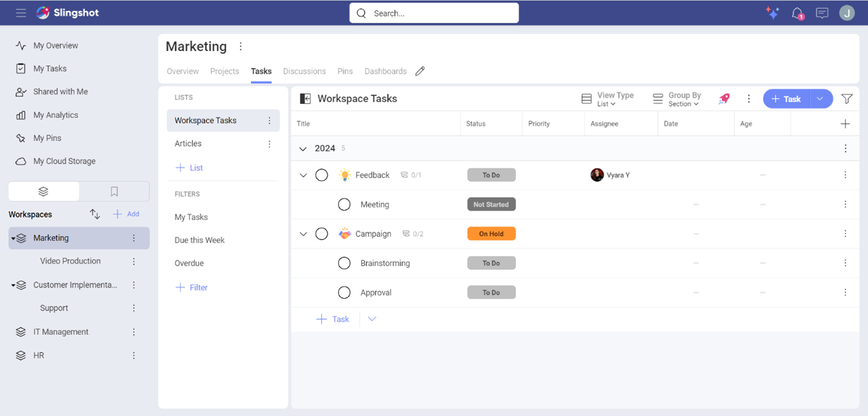
Task: Mark Approval task complete
Action: [x=344, y=292]
